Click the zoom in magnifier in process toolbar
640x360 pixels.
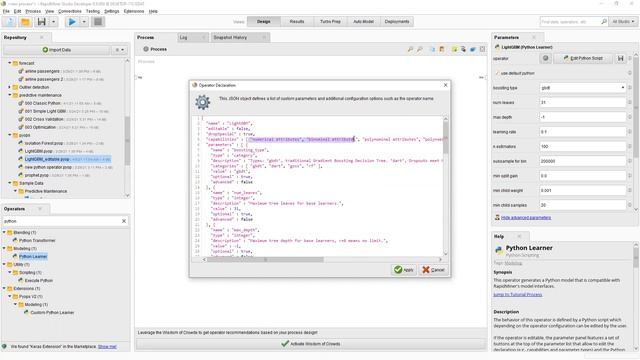[410, 49]
